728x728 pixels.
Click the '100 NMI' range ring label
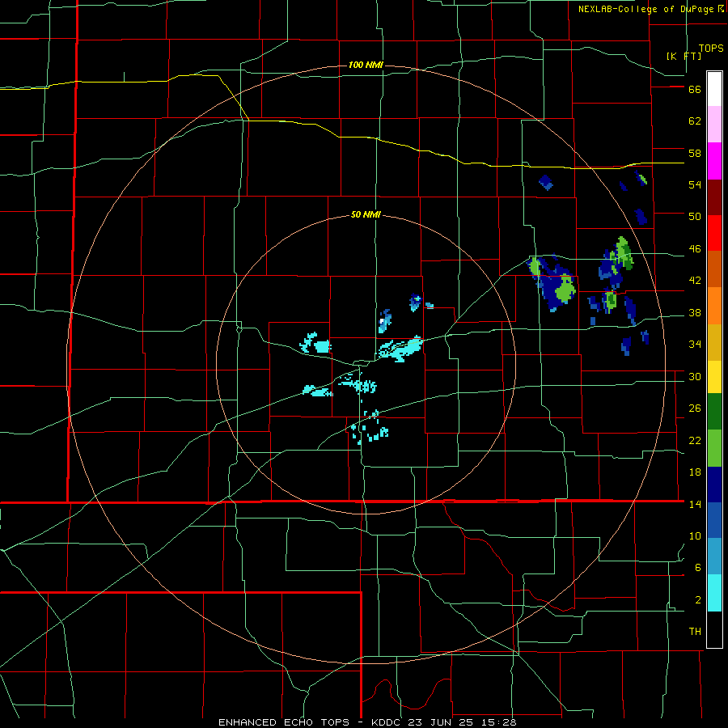pyautogui.click(x=366, y=65)
